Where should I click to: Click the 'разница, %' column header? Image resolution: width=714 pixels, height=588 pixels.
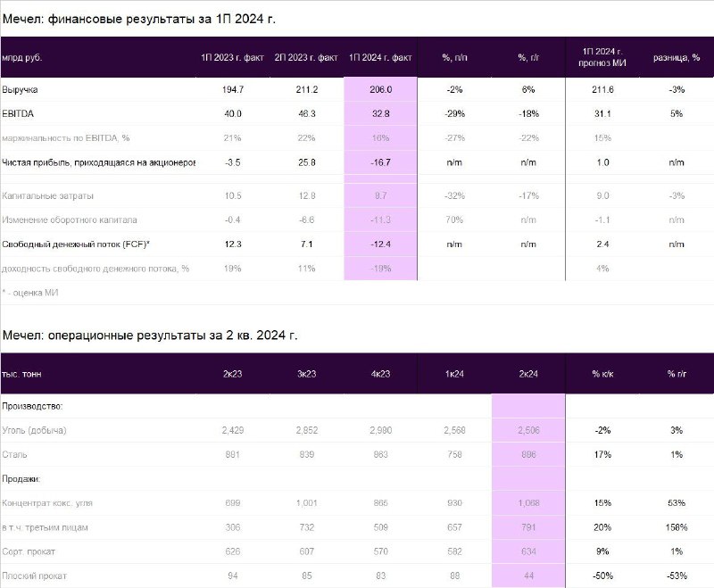click(677, 58)
